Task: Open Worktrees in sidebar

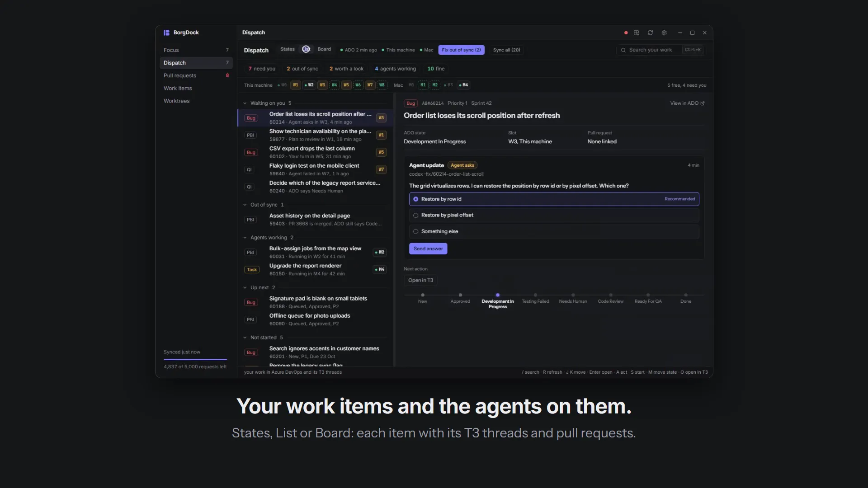Action: (196, 101)
